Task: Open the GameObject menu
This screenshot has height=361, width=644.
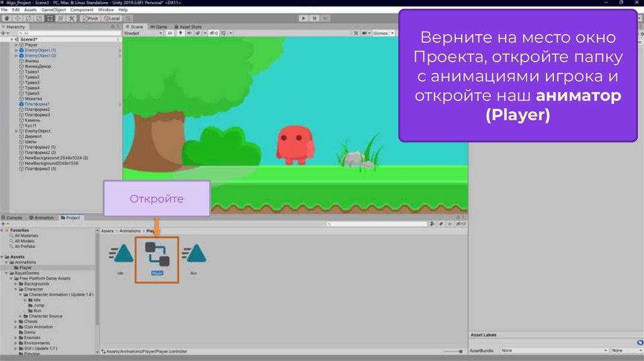Action: pos(53,9)
